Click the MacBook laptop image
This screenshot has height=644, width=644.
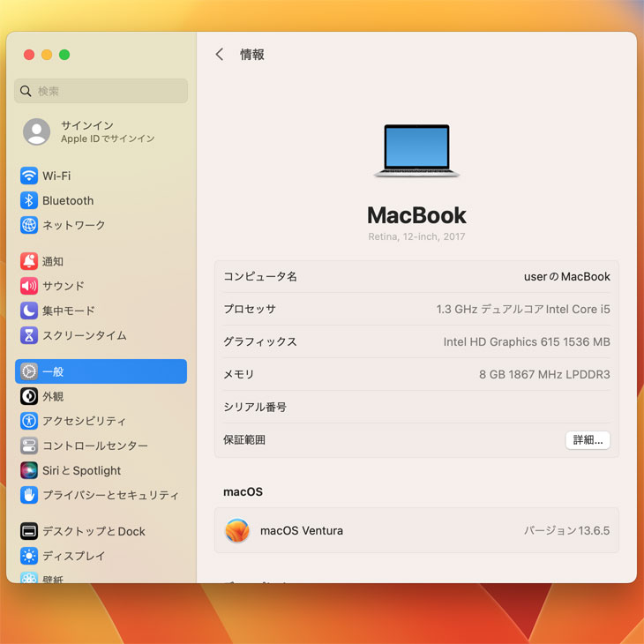416,150
